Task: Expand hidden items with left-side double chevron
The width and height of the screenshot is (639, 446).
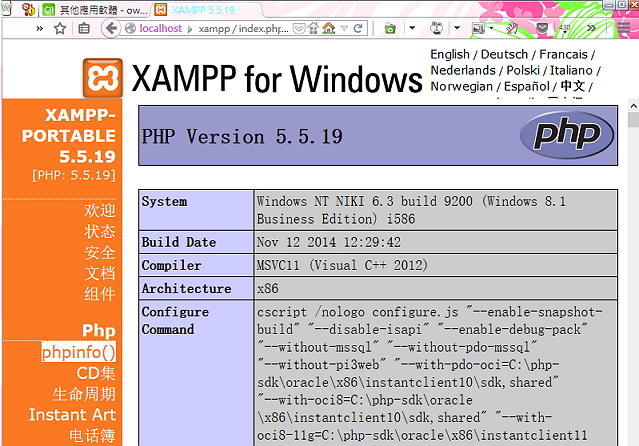Action: coord(40,28)
